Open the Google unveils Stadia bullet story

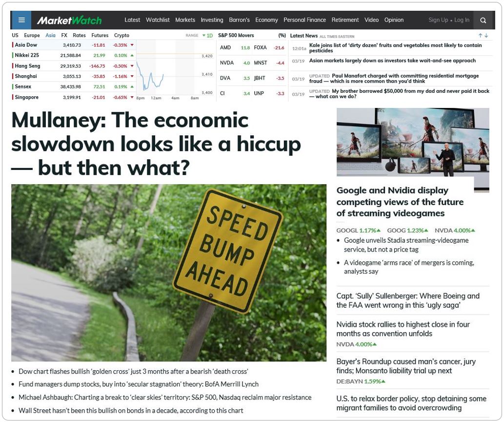[x=406, y=245]
